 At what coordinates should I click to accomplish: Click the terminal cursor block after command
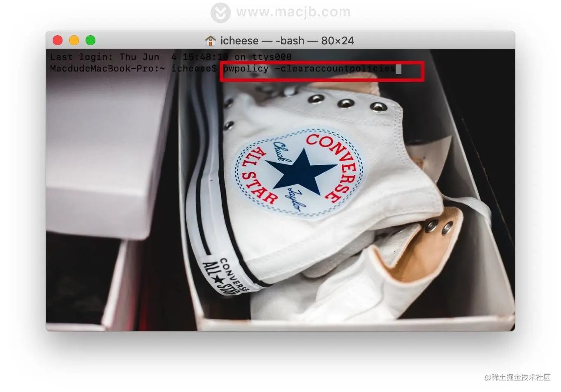coord(399,69)
